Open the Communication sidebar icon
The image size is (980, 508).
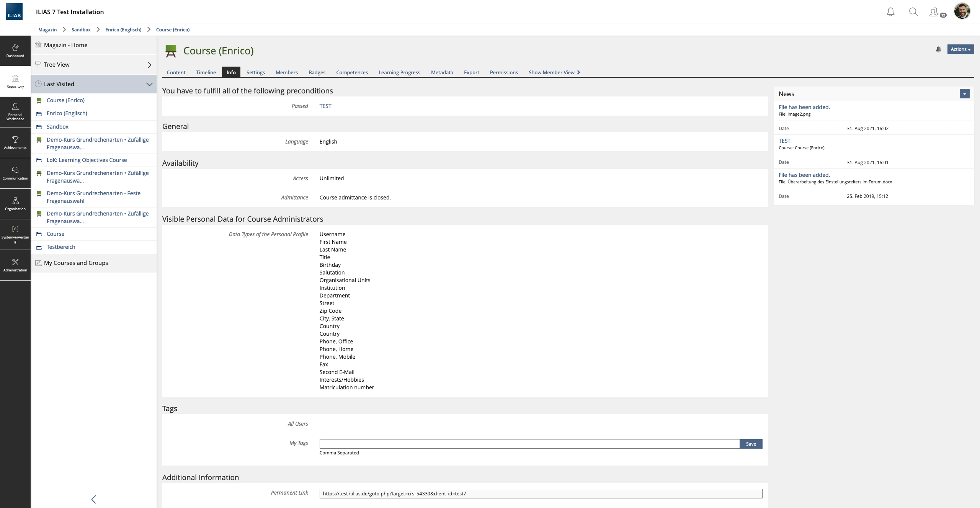click(x=15, y=173)
